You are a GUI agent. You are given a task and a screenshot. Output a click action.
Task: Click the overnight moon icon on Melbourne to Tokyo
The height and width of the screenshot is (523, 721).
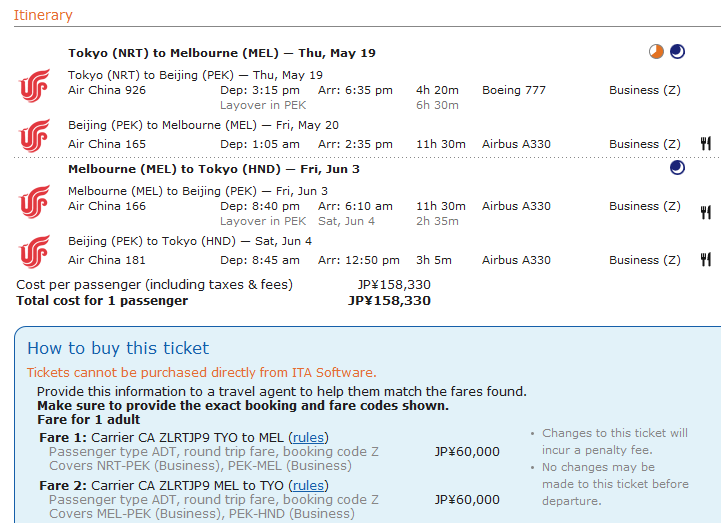[x=678, y=168]
